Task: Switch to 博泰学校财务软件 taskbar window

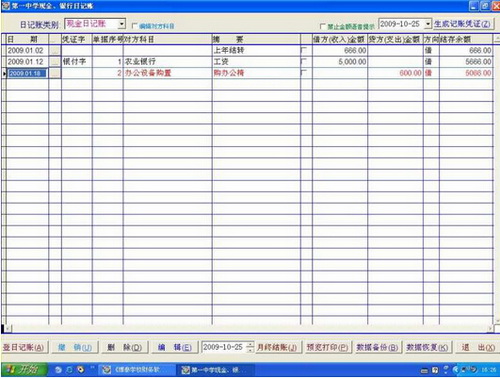Action: 137,370
